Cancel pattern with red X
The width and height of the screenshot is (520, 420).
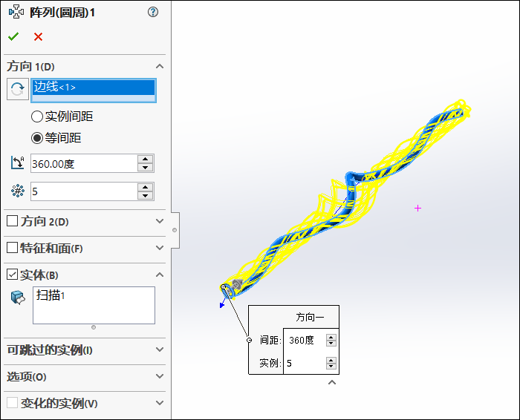pyautogui.click(x=38, y=36)
